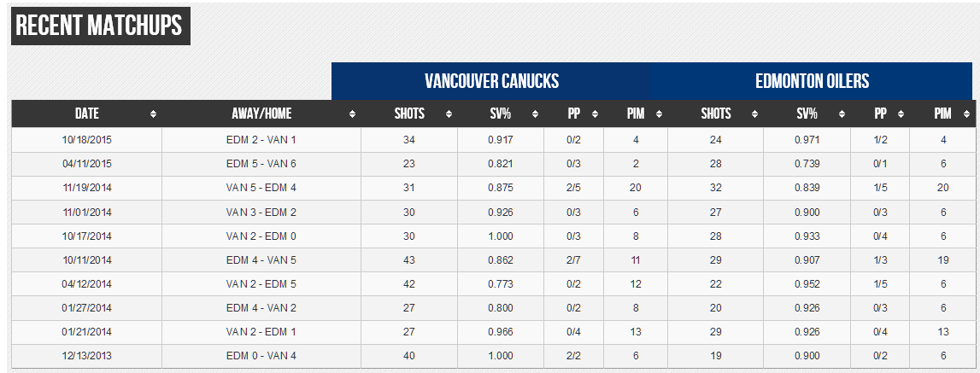
Task: Click the sort arrows beside Away/Home header
Action: (x=352, y=114)
